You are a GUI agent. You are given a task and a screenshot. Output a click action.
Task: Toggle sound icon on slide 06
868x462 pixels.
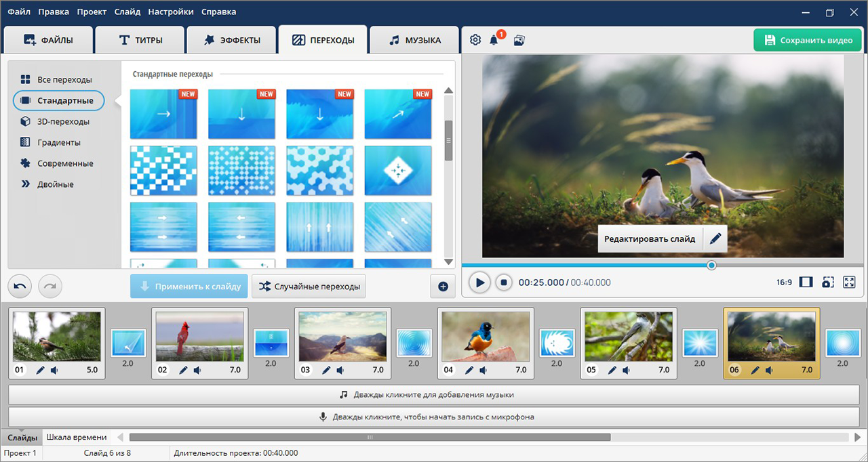pyautogui.click(x=769, y=371)
